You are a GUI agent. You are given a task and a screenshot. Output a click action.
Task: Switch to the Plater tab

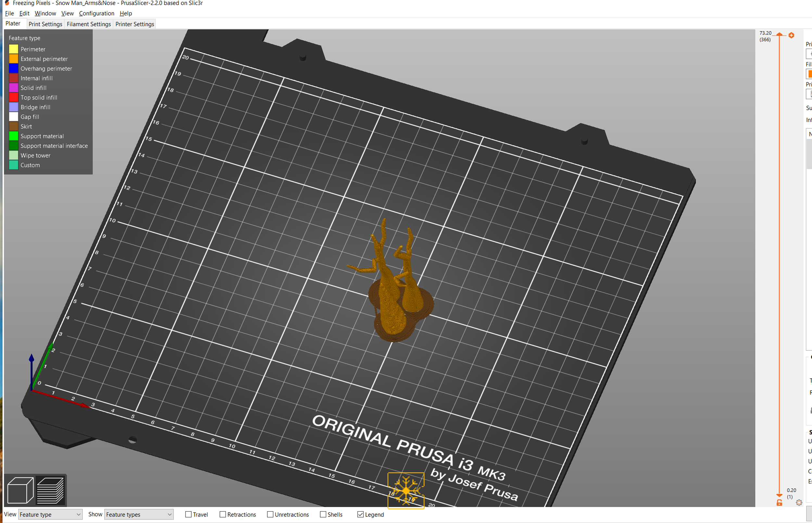[13, 23]
